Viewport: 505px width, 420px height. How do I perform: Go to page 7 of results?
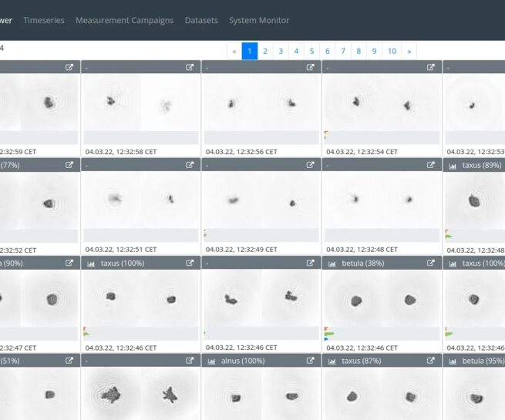click(x=342, y=51)
